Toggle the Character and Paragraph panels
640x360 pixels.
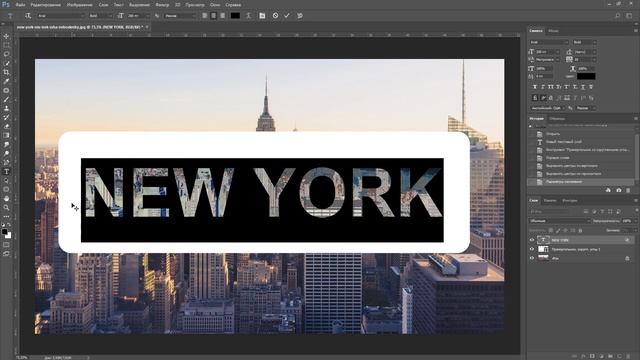coord(262,16)
